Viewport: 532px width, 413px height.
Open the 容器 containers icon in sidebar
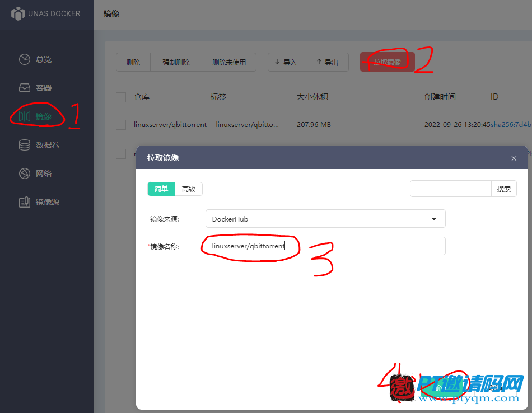tap(25, 88)
